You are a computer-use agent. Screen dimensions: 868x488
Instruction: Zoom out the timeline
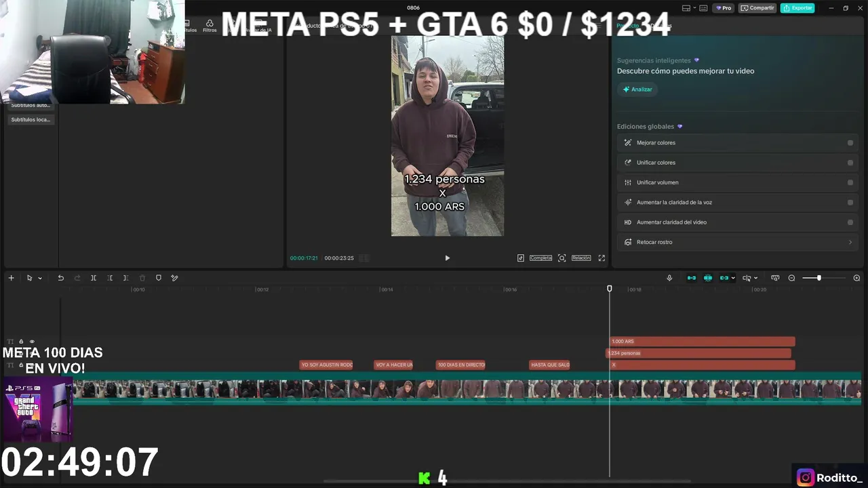pyautogui.click(x=791, y=278)
